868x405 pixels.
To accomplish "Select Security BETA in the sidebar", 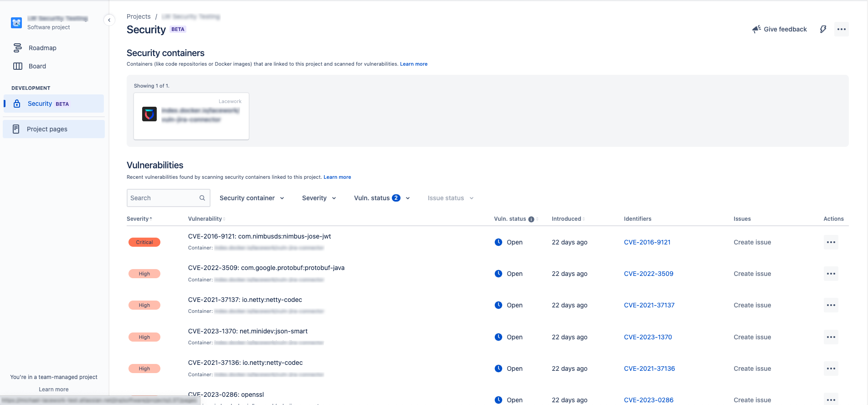I will pyautogui.click(x=54, y=104).
